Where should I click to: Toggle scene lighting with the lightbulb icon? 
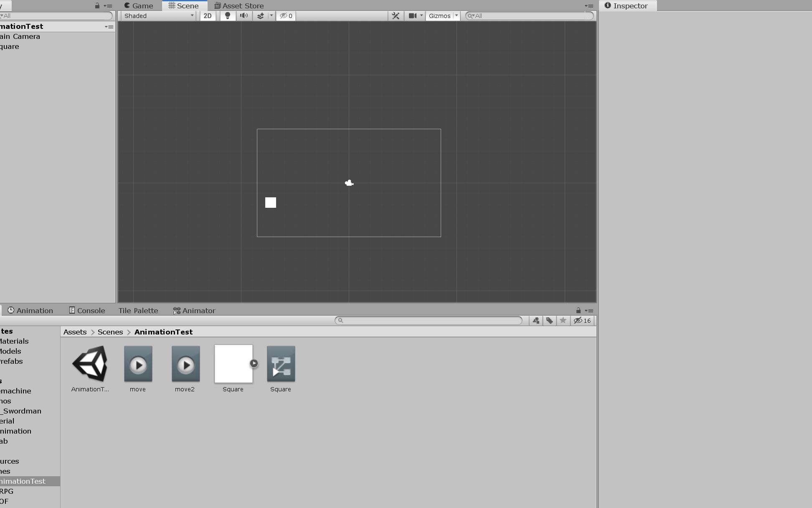pos(228,16)
